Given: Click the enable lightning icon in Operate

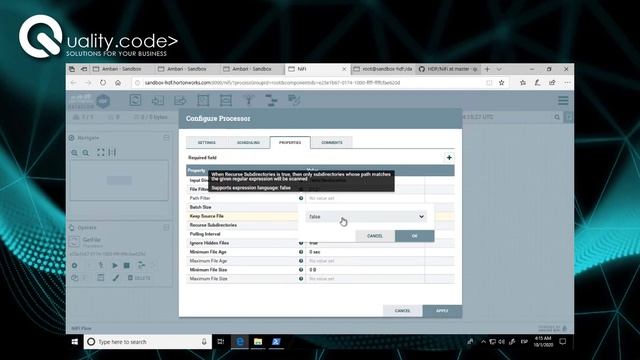Looking at the screenshot, I should click(x=101, y=265).
